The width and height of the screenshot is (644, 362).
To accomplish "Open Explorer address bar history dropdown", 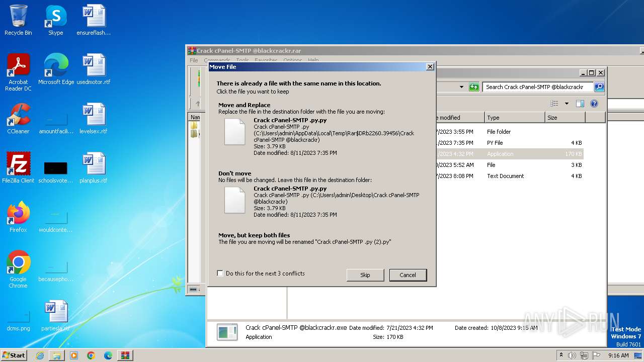I will coord(461,87).
